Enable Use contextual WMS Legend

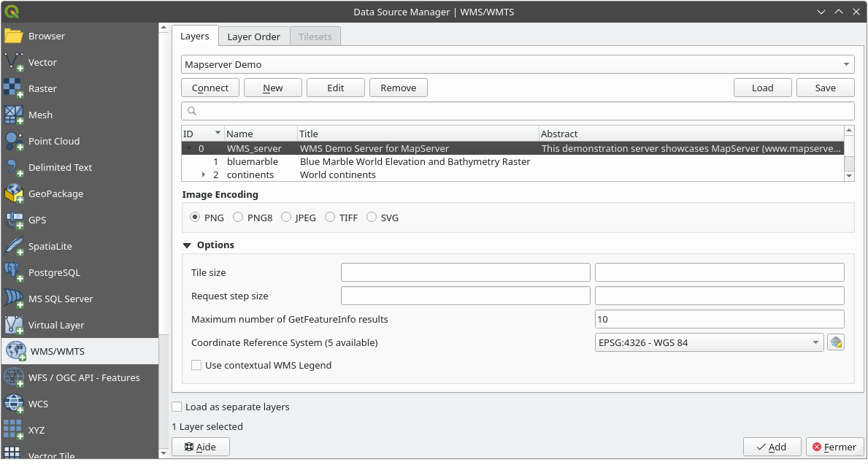click(x=196, y=365)
